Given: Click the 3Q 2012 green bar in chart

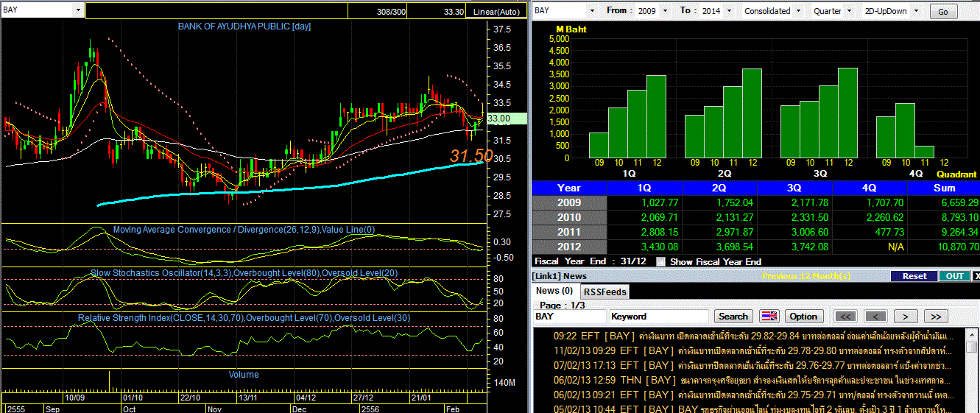Looking at the screenshot, I should (x=847, y=113).
